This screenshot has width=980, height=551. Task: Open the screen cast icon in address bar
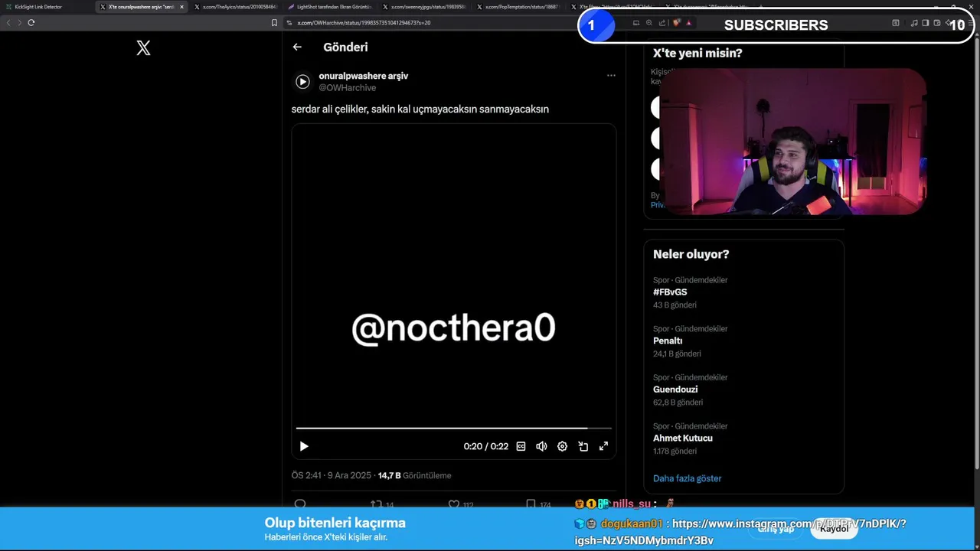[x=636, y=22]
